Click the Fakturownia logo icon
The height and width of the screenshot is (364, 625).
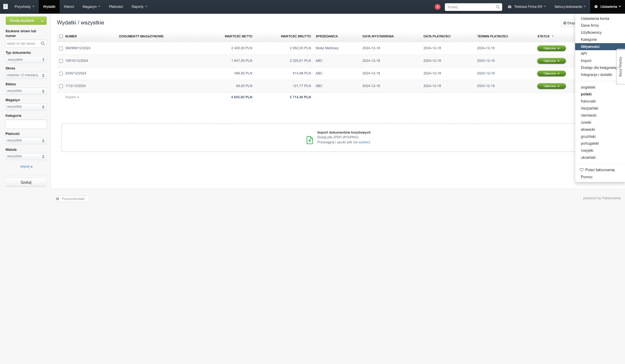pyautogui.click(x=6, y=6)
